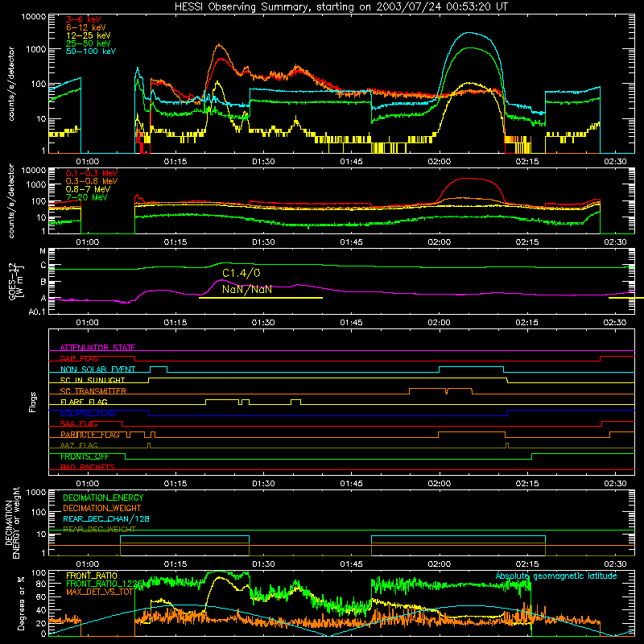This screenshot has width=644, height=644.
Task: Select the SC_TRANSMITTER flag label
Action: pyautogui.click(x=93, y=391)
